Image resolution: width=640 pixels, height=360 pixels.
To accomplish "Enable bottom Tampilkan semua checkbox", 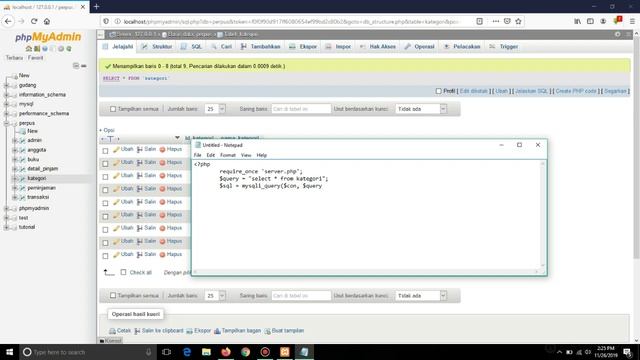I will [x=113, y=296].
